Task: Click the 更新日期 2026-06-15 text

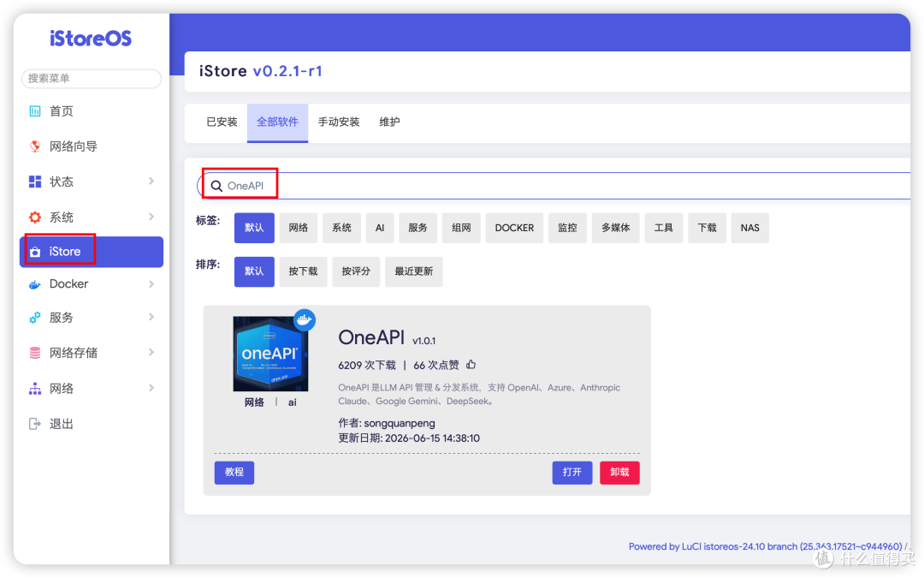Action: pyautogui.click(x=409, y=438)
